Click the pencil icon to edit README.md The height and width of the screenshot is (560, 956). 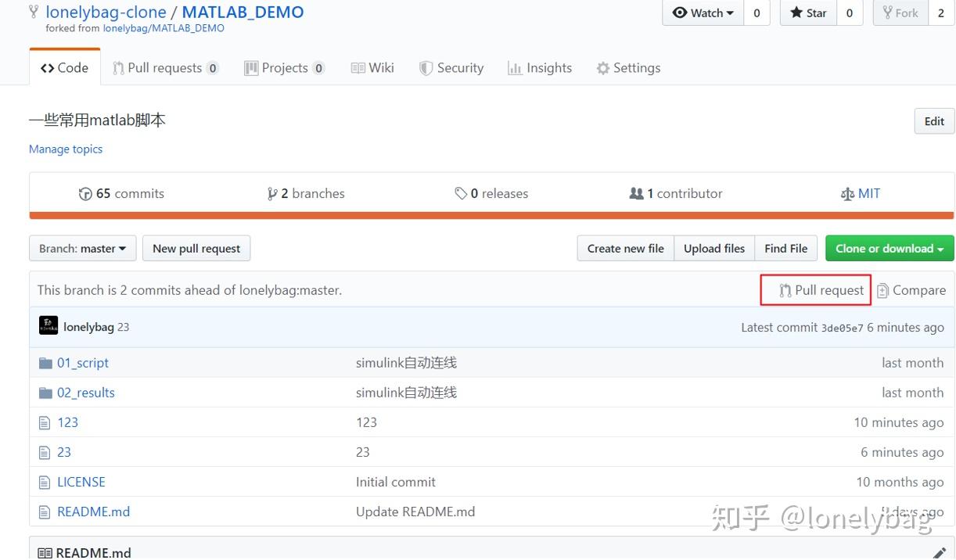[x=940, y=551]
